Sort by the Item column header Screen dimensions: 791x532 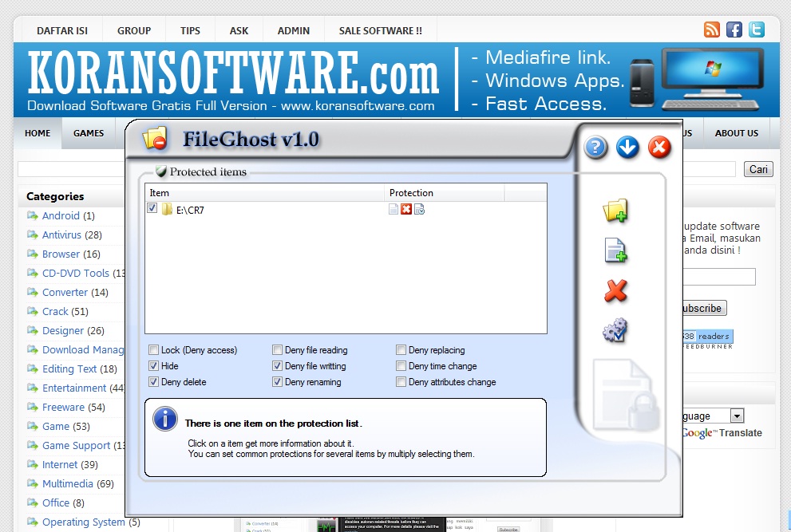264,193
